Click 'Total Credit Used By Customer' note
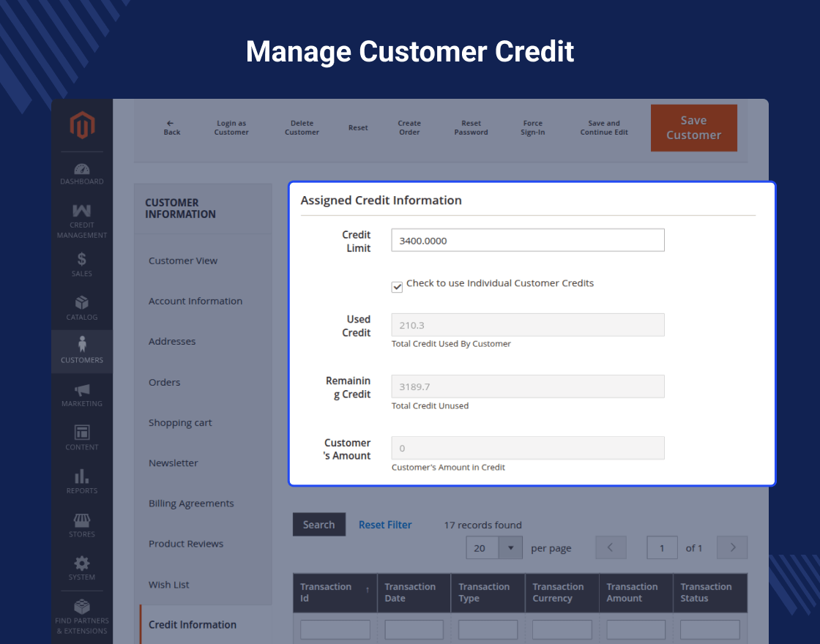Viewport: 820px width, 644px height. click(451, 343)
